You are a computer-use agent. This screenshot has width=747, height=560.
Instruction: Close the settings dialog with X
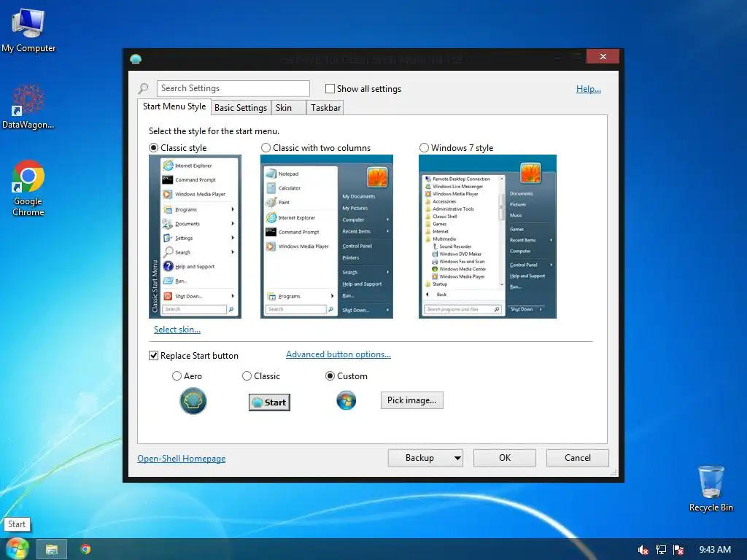(603, 57)
